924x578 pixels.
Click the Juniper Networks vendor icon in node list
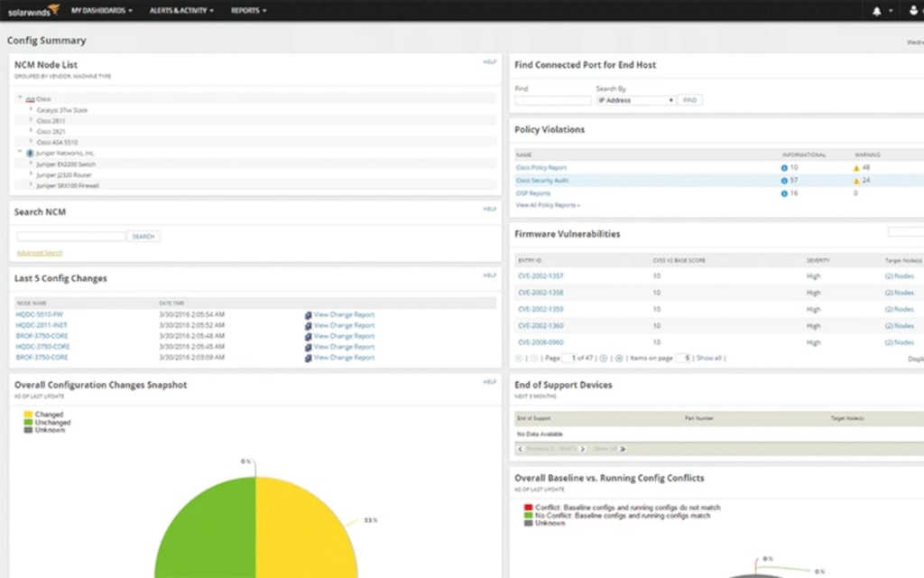pos(28,154)
